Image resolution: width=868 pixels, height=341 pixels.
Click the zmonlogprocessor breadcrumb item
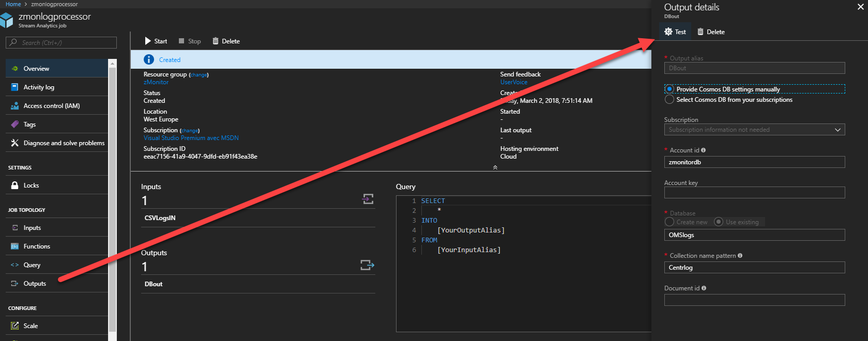[x=54, y=4]
